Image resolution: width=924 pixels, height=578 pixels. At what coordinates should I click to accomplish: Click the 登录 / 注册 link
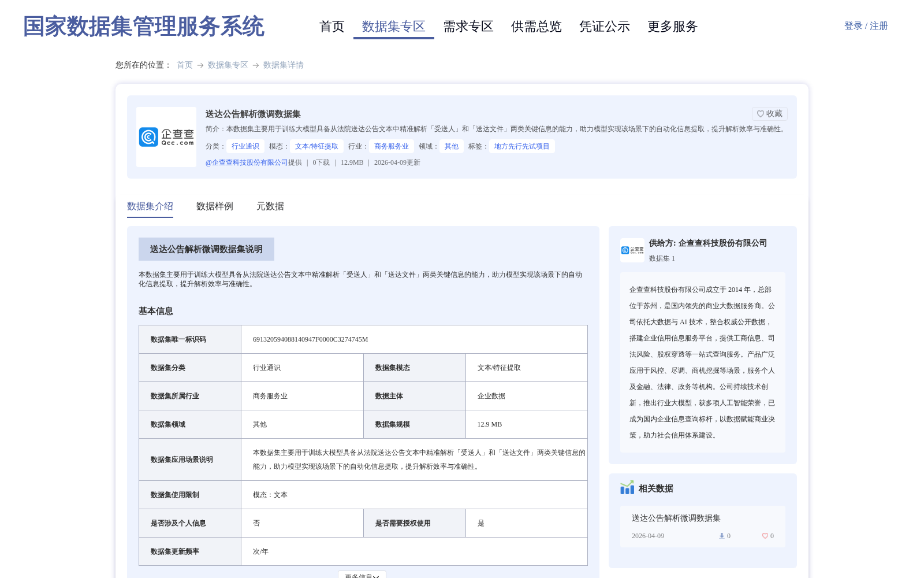(866, 26)
